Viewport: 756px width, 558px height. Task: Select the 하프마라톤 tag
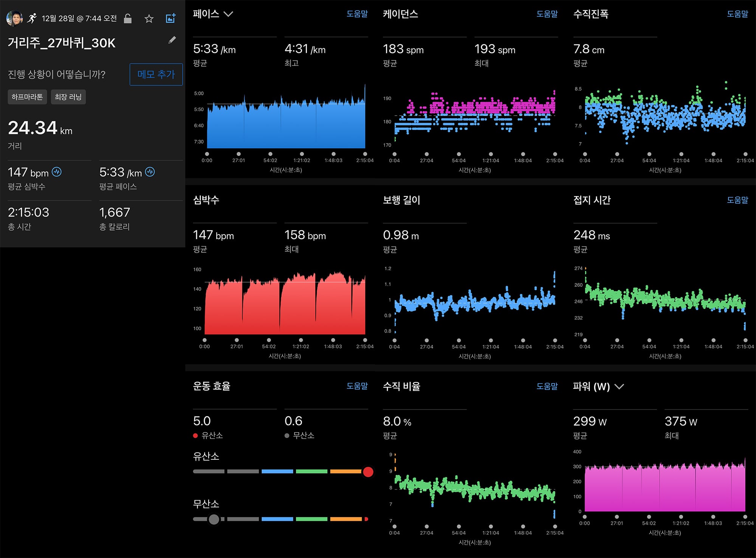[27, 97]
